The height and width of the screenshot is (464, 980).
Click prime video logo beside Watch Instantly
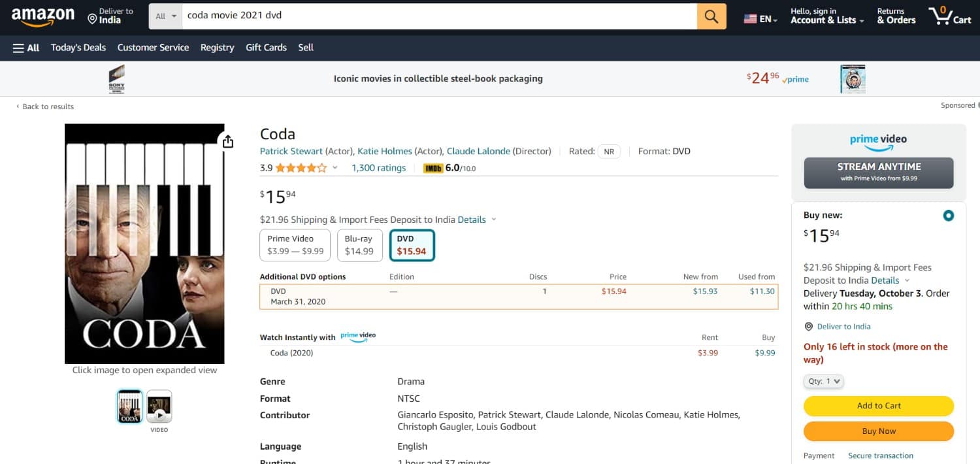pos(358,337)
